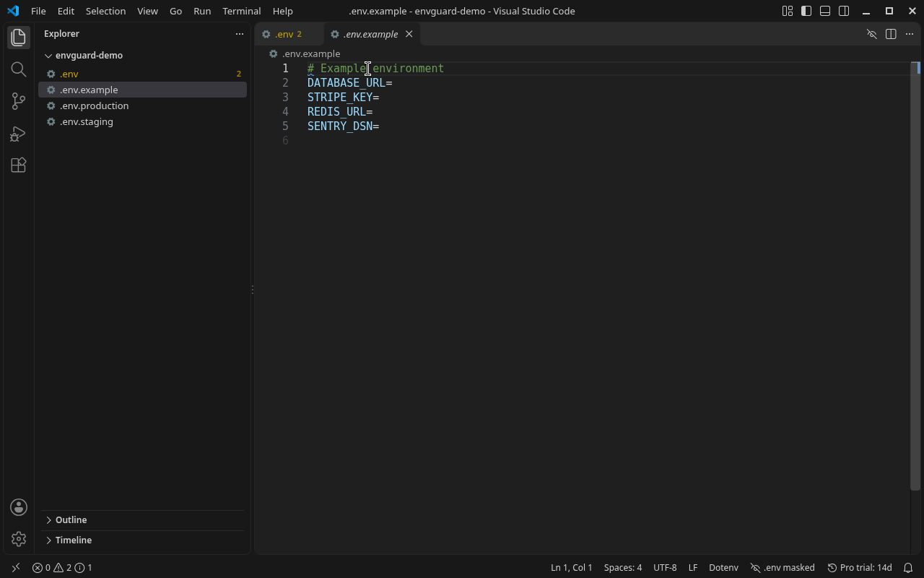Select the .env file in explorer
Viewport: 924px width, 578px height.
click(x=142, y=74)
